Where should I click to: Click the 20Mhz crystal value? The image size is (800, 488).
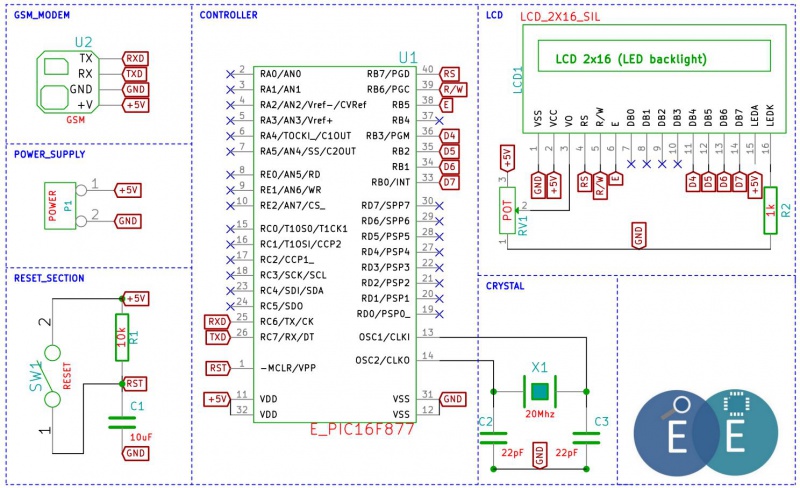pos(540,414)
